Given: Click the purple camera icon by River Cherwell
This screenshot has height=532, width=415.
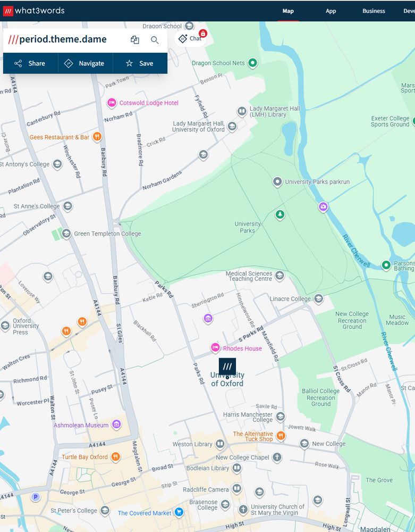Looking at the screenshot, I should [323, 206].
